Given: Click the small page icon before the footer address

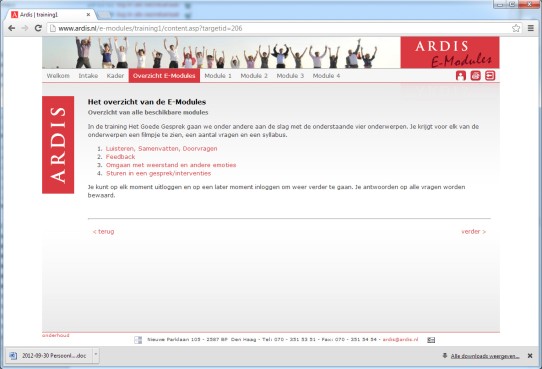Looking at the screenshot, I should point(138,340).
